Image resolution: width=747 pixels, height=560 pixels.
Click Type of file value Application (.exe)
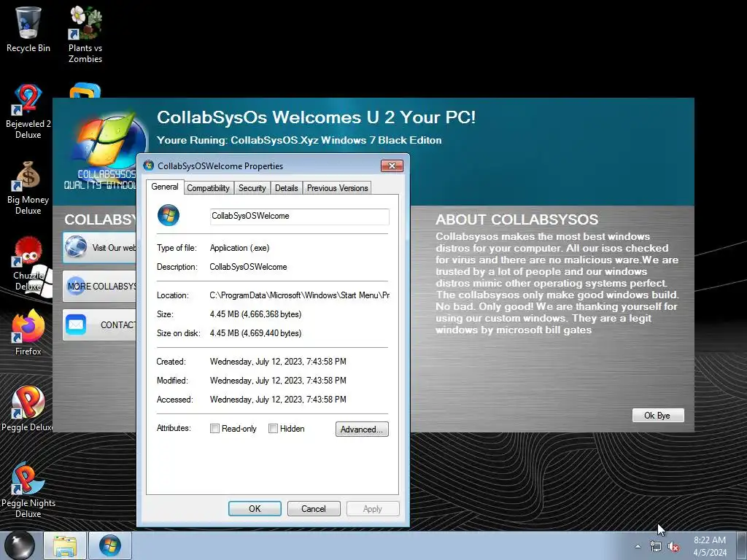[x=239, y=248]
